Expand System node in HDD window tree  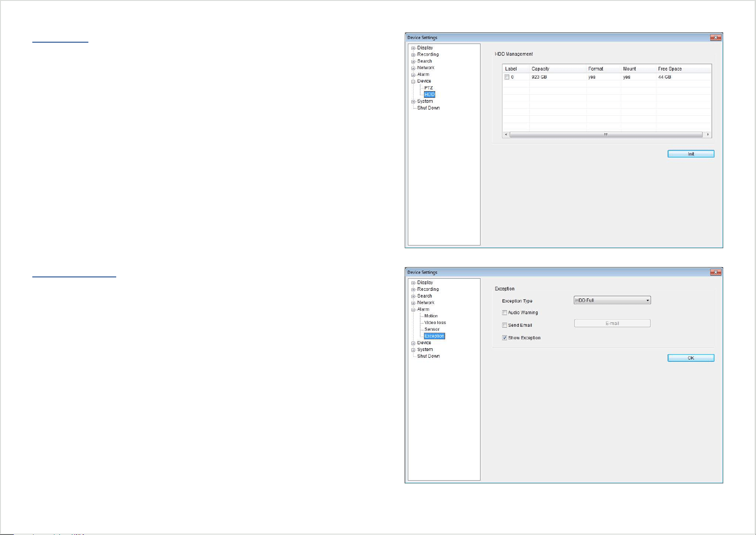(x=413, y=102)
